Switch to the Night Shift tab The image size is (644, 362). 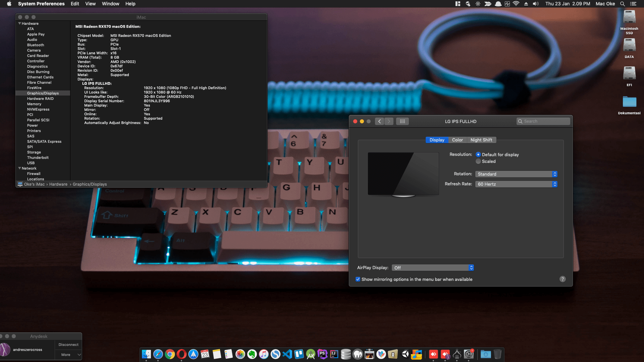pyautogui.click(x=481, y=140)
